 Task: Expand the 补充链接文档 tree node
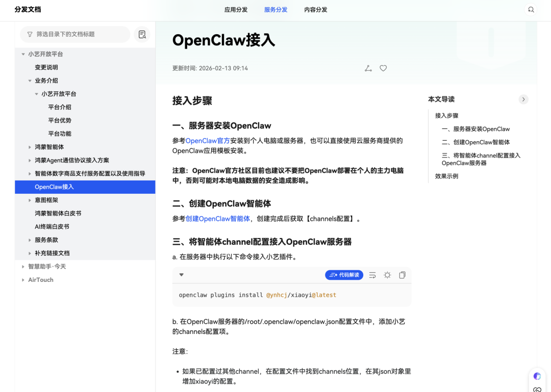pos(30,253)
